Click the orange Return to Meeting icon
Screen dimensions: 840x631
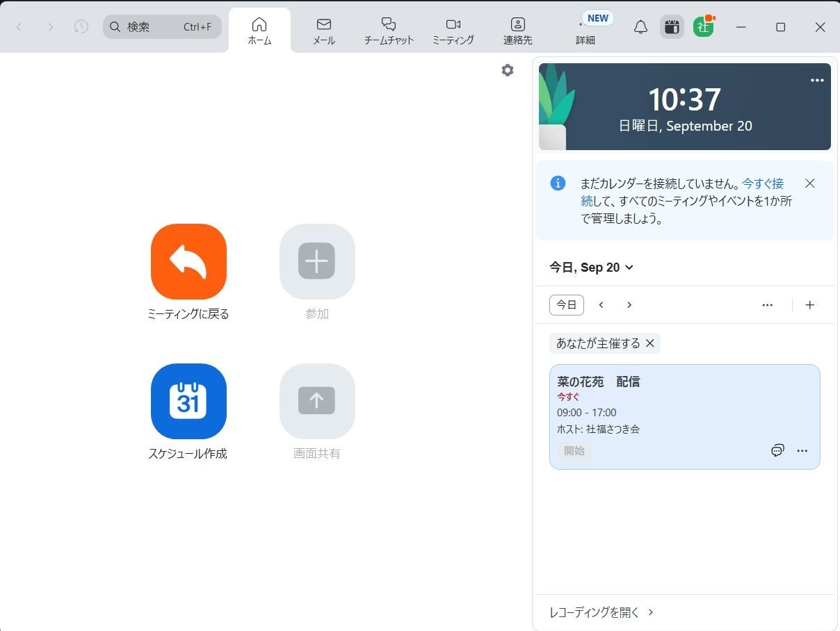tap(188, 261)
